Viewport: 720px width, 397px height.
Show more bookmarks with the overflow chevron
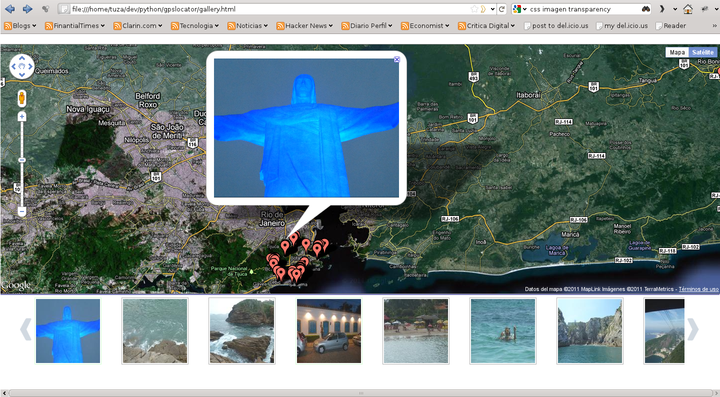(x=714, y=26)
